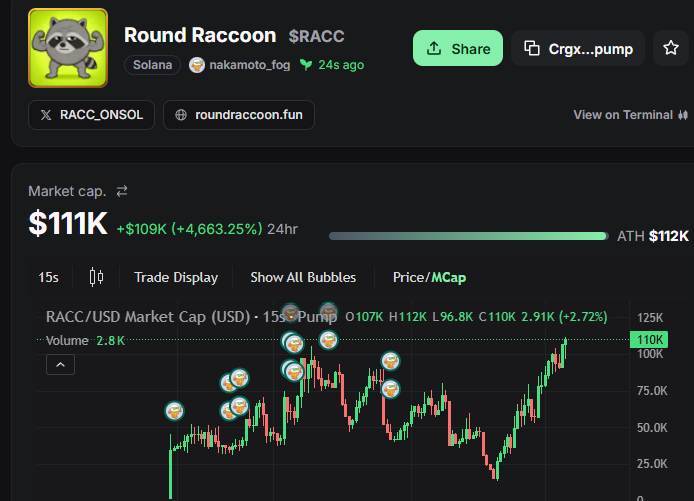Click the nakamoto_fog avatar icon
694x501 pixels.
pyautogui.click(x=197, y=65)
